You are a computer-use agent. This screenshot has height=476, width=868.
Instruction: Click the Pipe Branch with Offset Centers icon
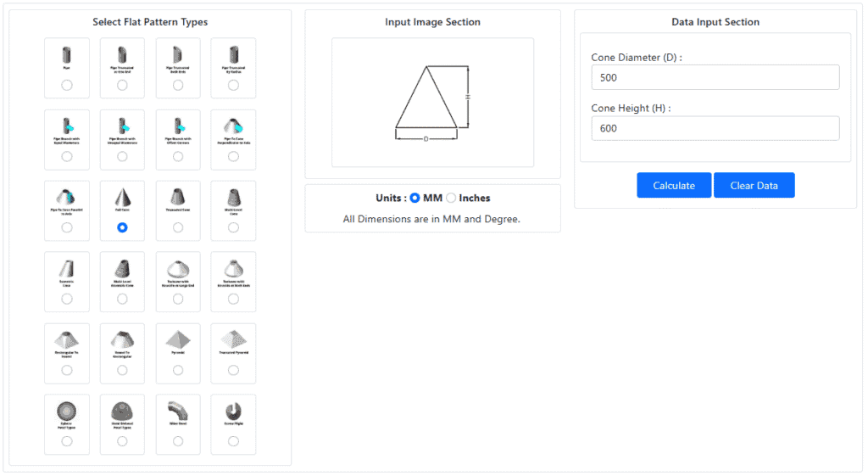pos(178,126)
